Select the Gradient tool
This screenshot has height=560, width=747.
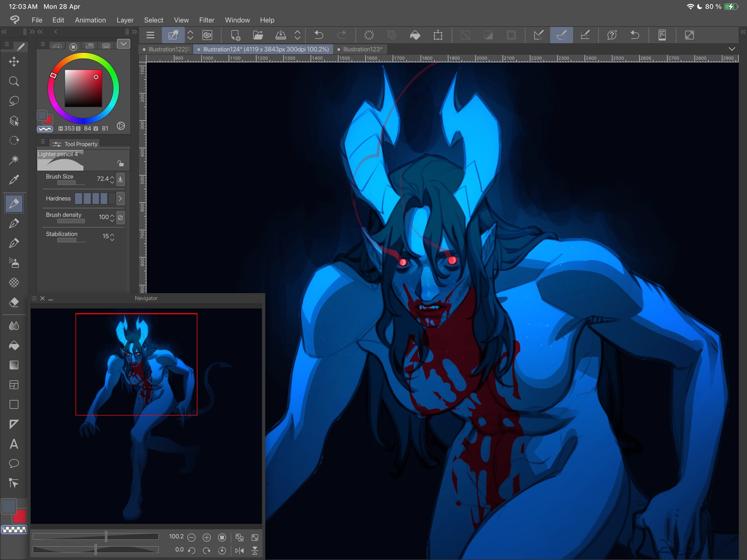(14, 365)
